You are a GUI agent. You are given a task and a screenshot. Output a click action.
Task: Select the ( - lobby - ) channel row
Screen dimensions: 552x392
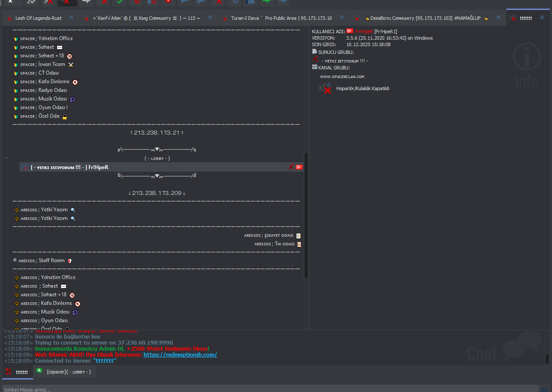pos(157,158)
